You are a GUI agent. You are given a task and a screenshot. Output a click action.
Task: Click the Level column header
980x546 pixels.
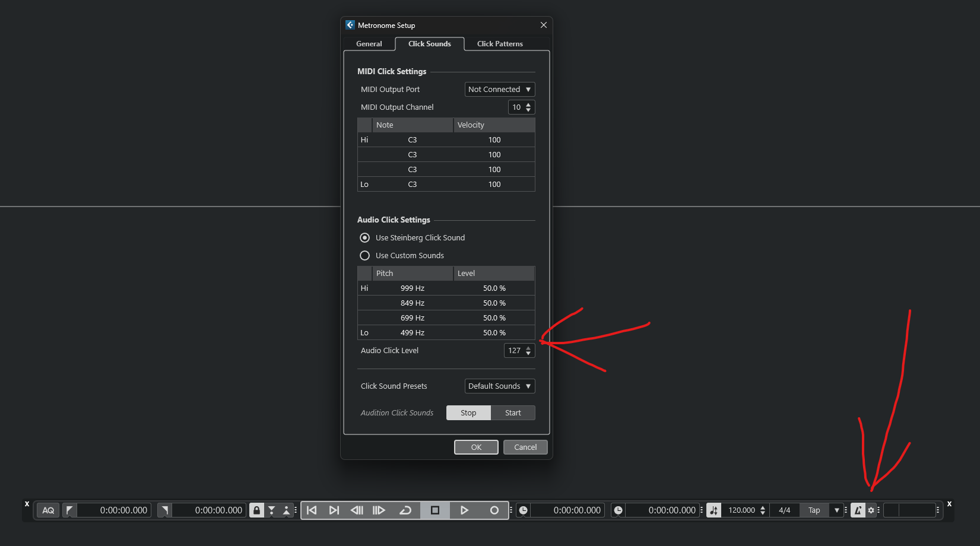pyautogui.click(x=494, y=274)
